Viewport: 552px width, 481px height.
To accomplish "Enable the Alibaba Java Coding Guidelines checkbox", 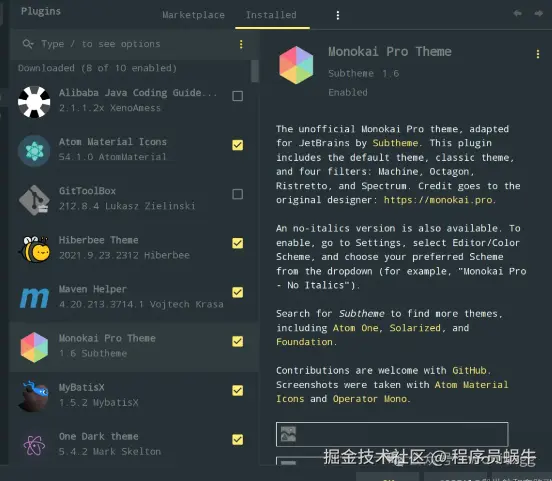I will pos(238,96).
